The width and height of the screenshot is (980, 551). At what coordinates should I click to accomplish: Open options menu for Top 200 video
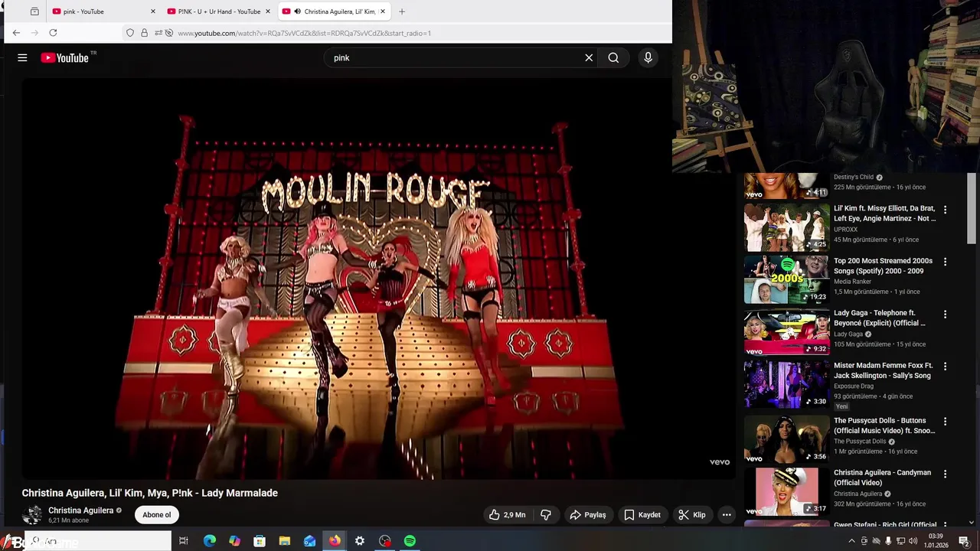945,262
